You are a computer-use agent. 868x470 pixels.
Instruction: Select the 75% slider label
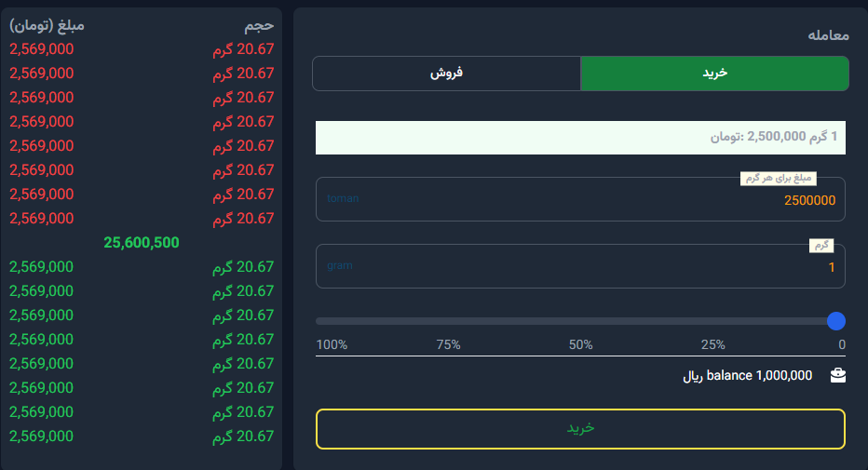click(x=448, y=344)
